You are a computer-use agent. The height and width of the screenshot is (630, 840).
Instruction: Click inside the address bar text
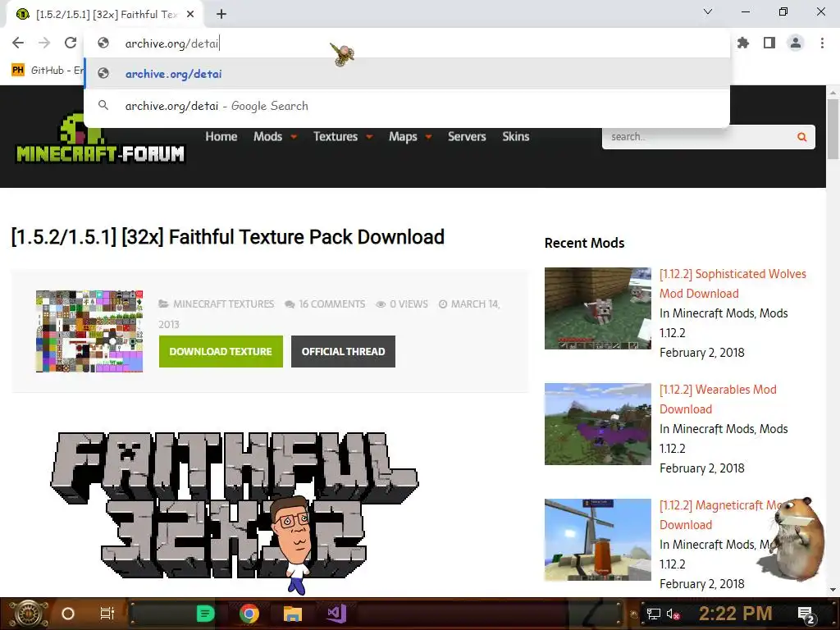(x=172, y=43)
